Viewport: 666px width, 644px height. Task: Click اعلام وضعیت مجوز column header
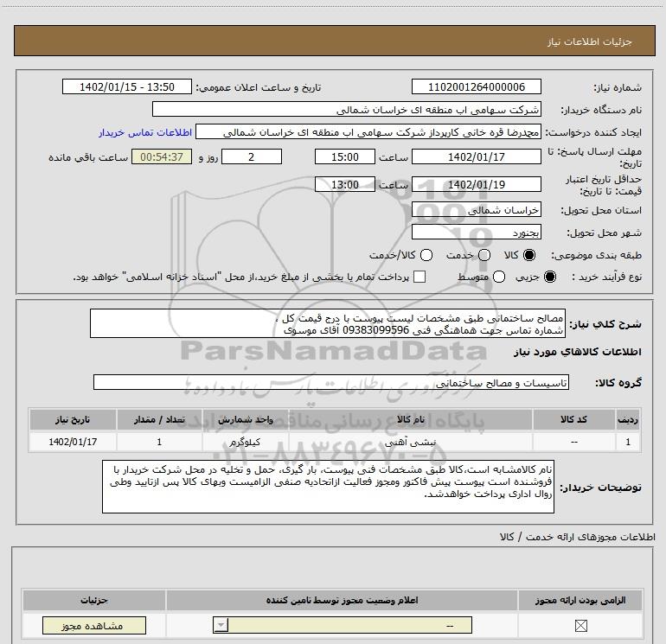tap(342, 600)
